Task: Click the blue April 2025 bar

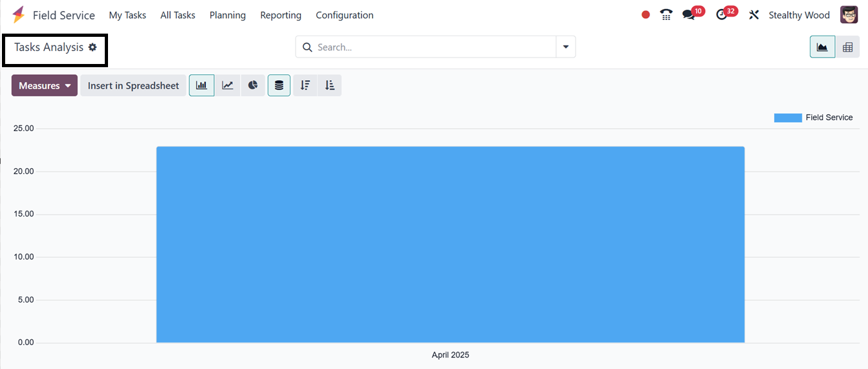Action: point(450,244)
